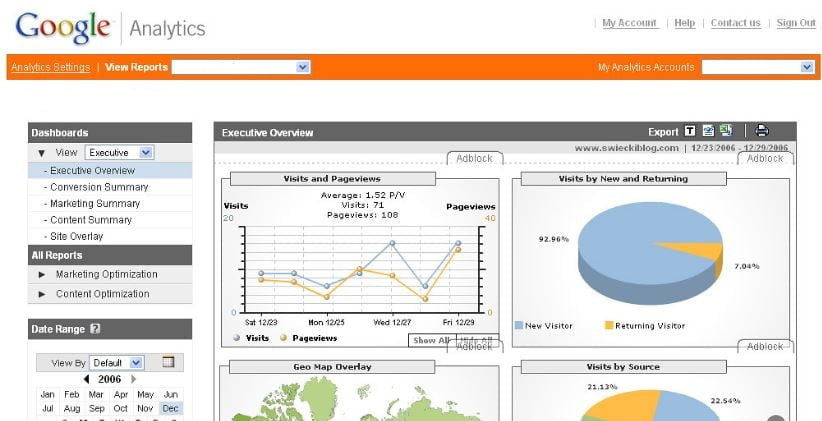Open the Executive view dropdown

click(x=119, y=153)
